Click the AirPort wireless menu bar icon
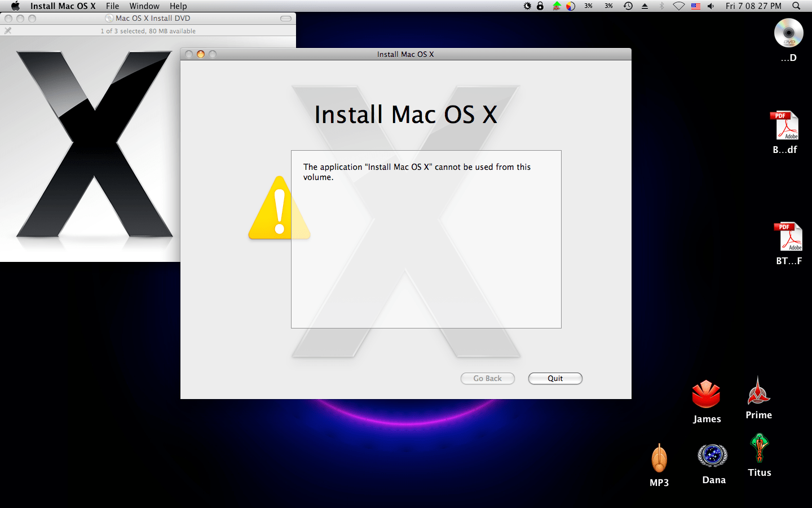 679,6
